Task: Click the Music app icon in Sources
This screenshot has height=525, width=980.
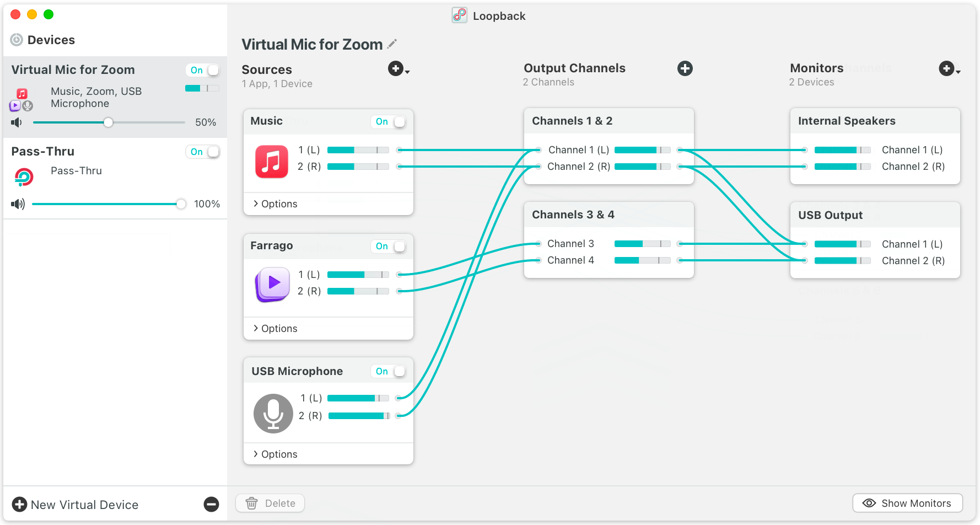Action: click(272, 162)
